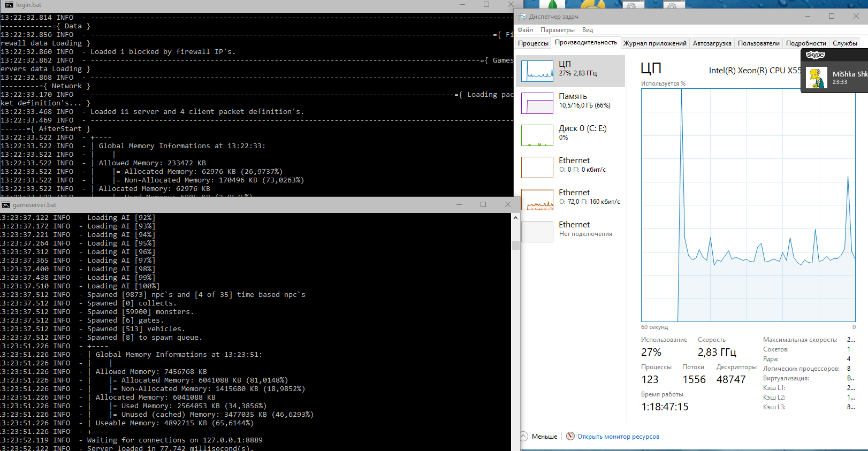Switch to the Процессы tab
The image size is (868, 451).
(533, 43)
